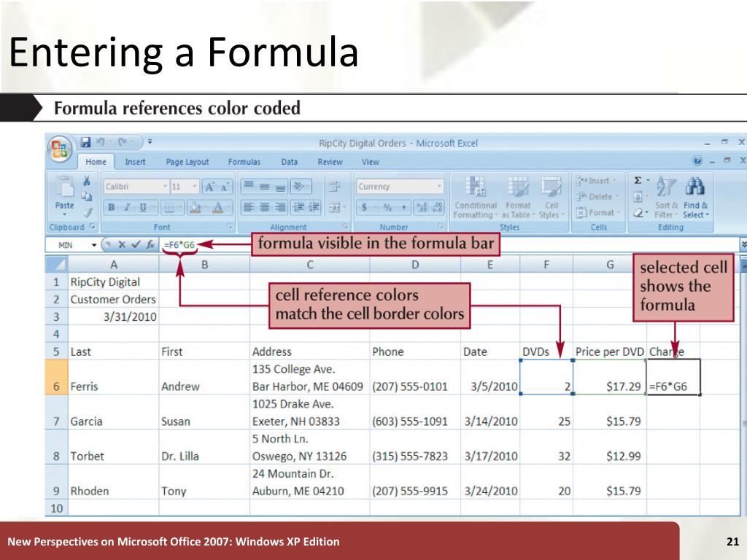Switch to the Review tab
747x560 pixels.
(x=330, y=162)
